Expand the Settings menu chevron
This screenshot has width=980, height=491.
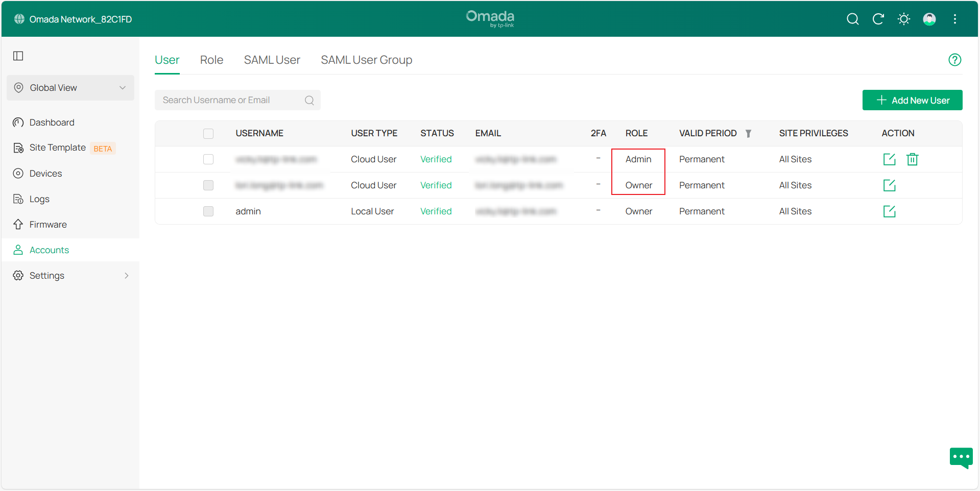click(x=126, y=275)
